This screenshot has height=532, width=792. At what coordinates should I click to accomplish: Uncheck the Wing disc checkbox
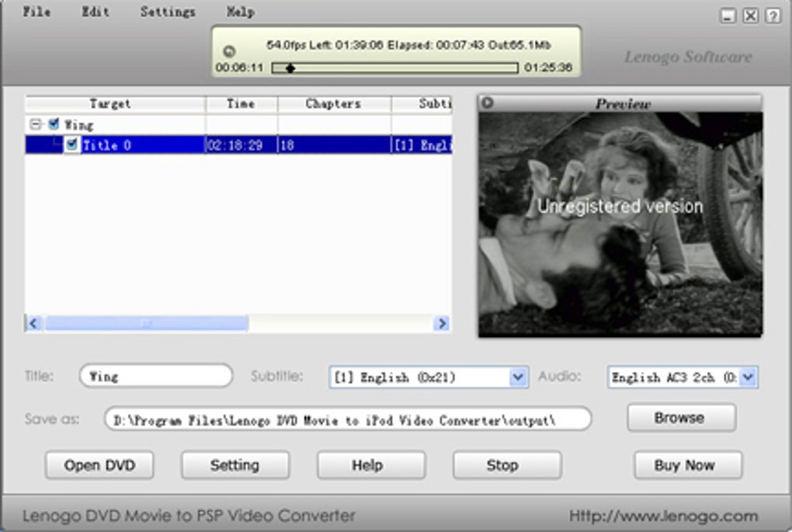[x=54, y=123]
